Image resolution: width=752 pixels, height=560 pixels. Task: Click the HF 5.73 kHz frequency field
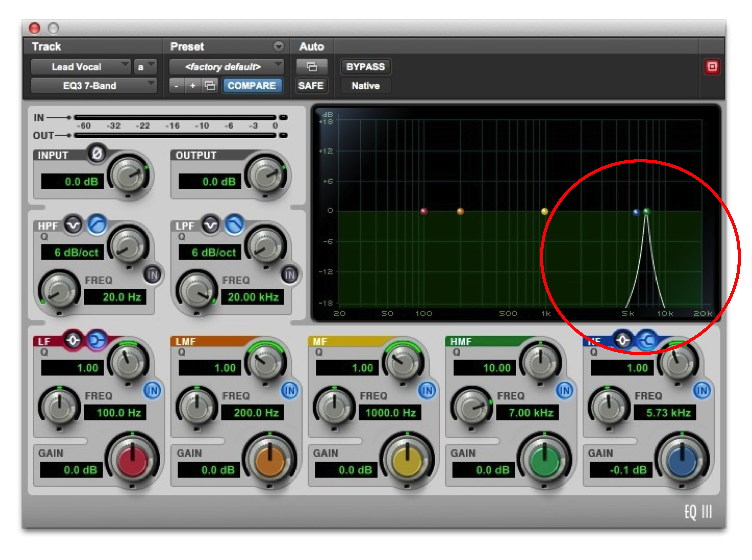(665, 413)
